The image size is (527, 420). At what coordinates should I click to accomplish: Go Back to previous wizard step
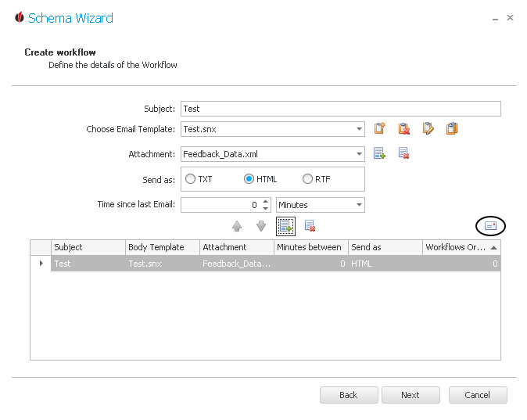coord(349,395)
